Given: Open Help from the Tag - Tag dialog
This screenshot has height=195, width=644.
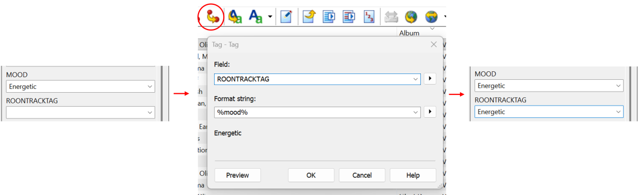Looking at the screenshot, I should (413, 175).
